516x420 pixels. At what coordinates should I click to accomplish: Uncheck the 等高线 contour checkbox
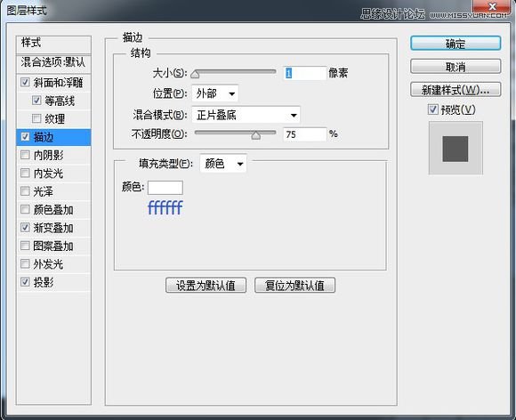click(x=36, y=100)
